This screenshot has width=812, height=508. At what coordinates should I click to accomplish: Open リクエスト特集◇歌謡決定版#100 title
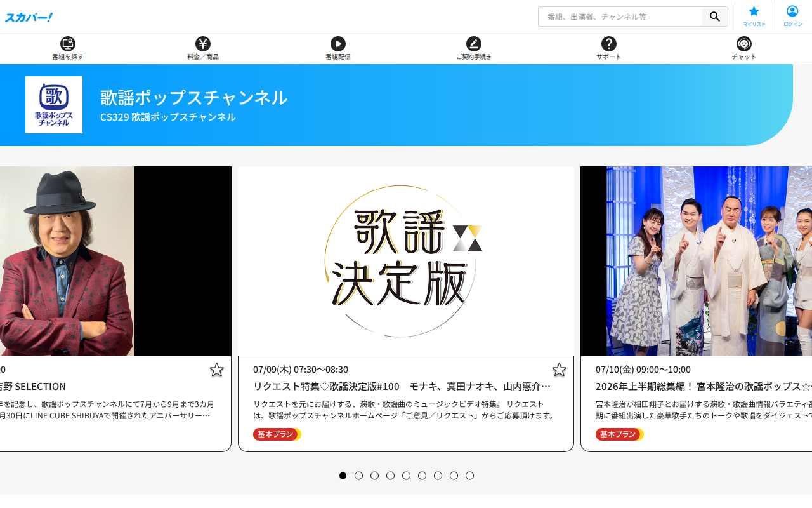[x=402, y=386]
